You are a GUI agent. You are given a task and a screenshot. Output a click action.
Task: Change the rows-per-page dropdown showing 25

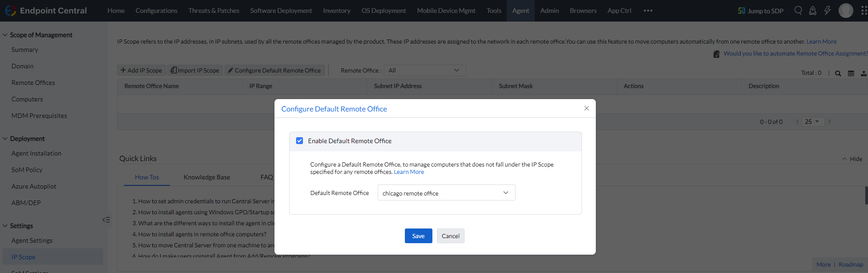pos(812,122)
